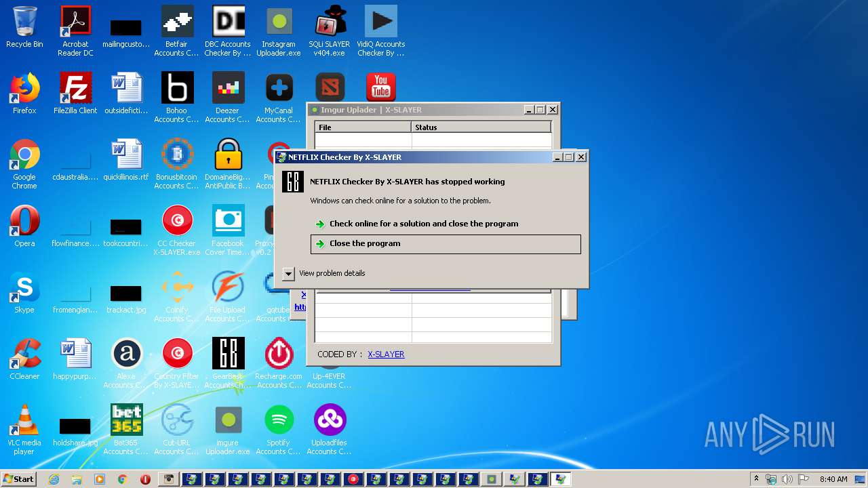Select the GearBest Accounts Checker icon
This screenshot has height=488, width=868.
(x=228, y=363)
